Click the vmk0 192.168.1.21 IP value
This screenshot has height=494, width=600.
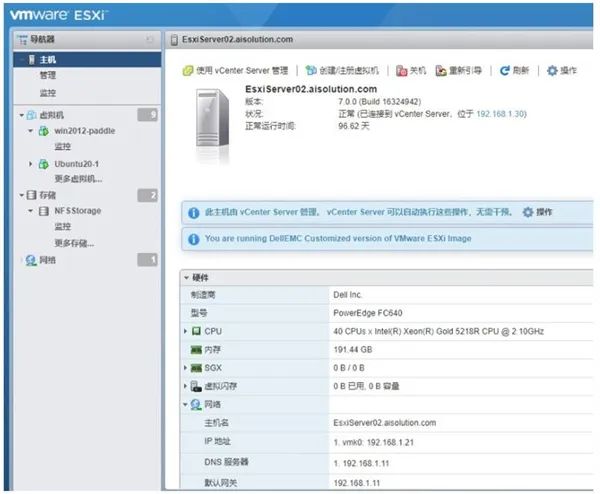pyautogui.click(x=373, y=442)
